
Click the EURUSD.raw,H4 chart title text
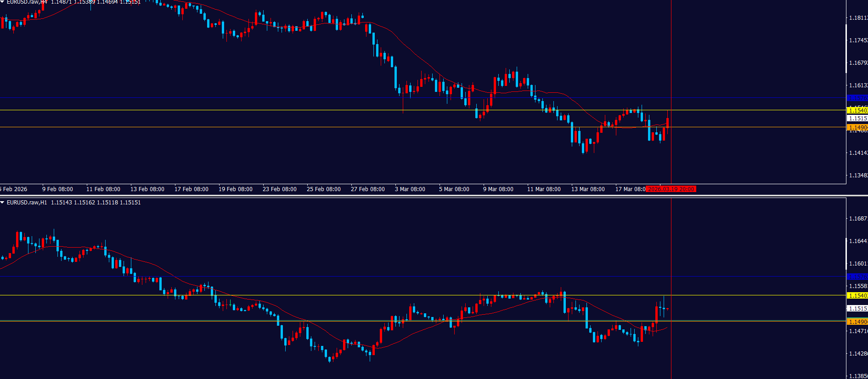point(27,2)
